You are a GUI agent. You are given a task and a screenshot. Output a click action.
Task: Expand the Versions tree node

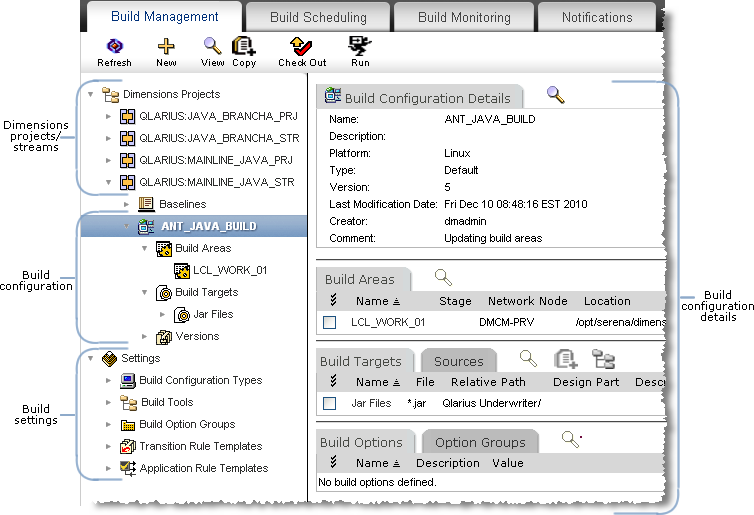tap(145, 336)
